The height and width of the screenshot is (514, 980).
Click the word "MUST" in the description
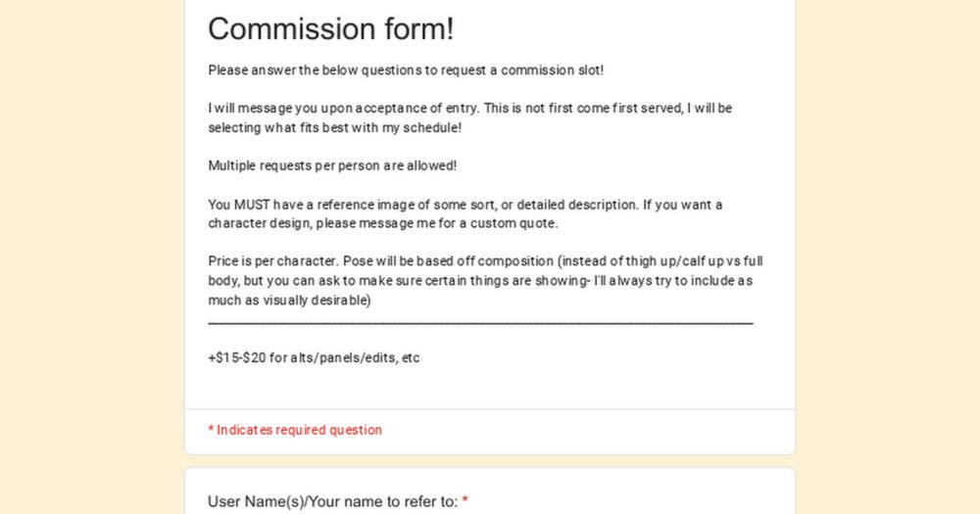coord(252,205)
